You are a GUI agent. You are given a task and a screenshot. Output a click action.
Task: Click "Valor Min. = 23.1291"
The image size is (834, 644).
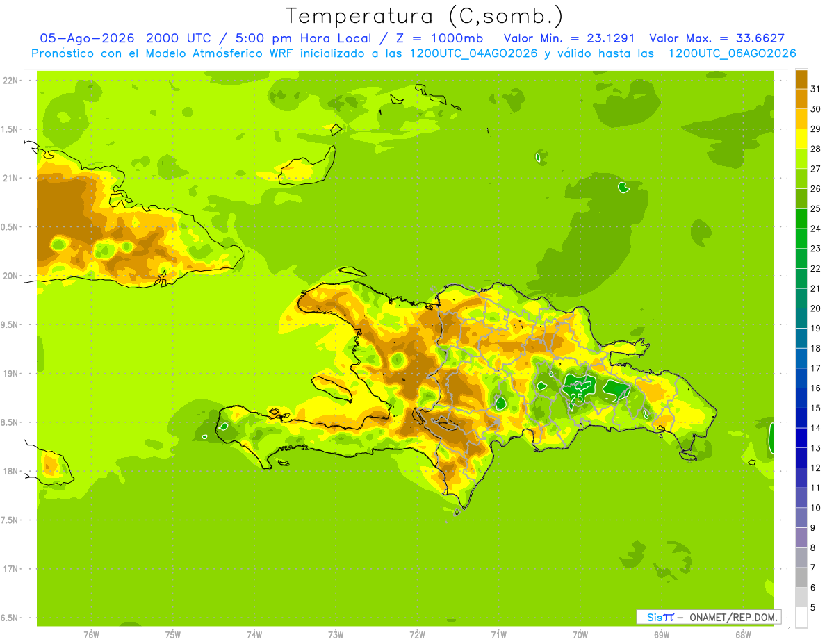click(571, 38)
